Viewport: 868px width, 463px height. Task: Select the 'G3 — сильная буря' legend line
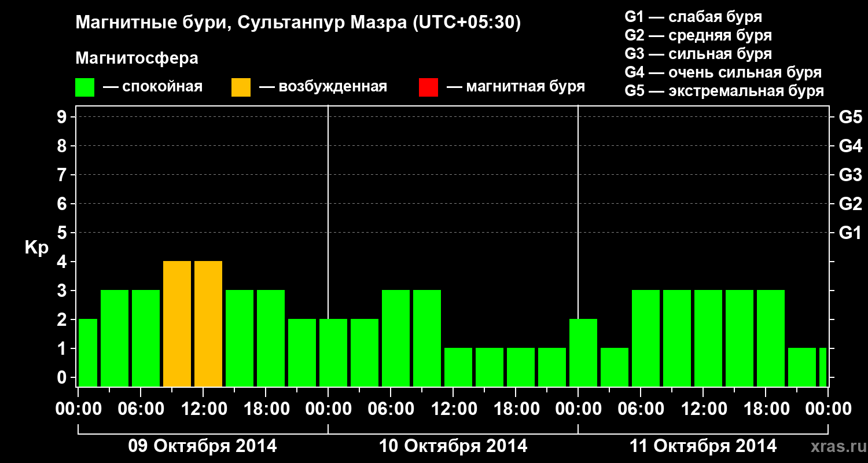tap(698, 54)
